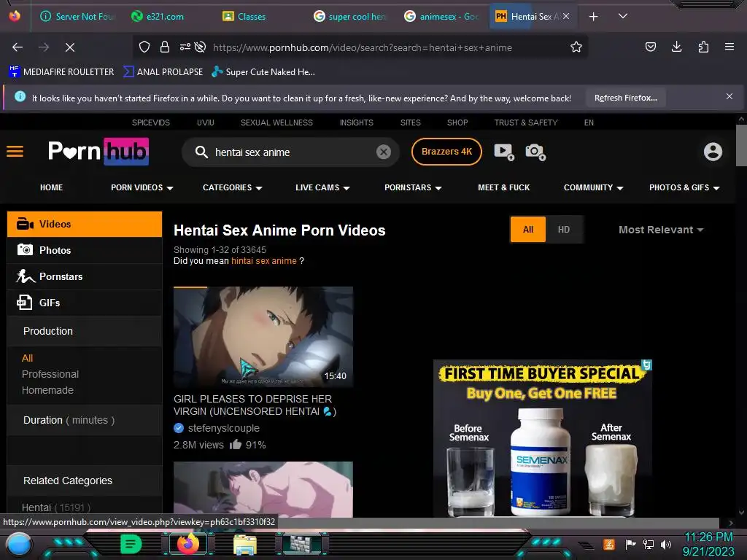Choose All under Production filter
The height and width of the screenshot is (560, 747).
(x=27, y=358)
